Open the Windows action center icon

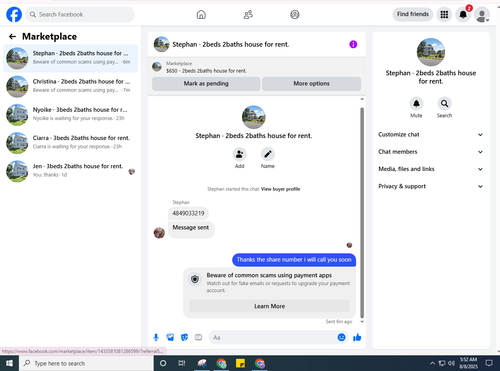(489, 363)
